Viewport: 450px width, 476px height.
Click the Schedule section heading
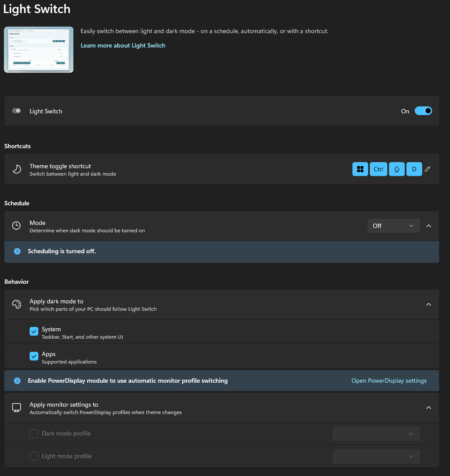(17, 204)
